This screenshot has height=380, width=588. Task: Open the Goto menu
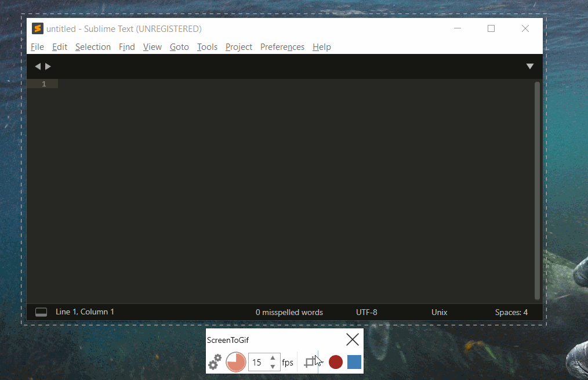(x=179, y=47)
